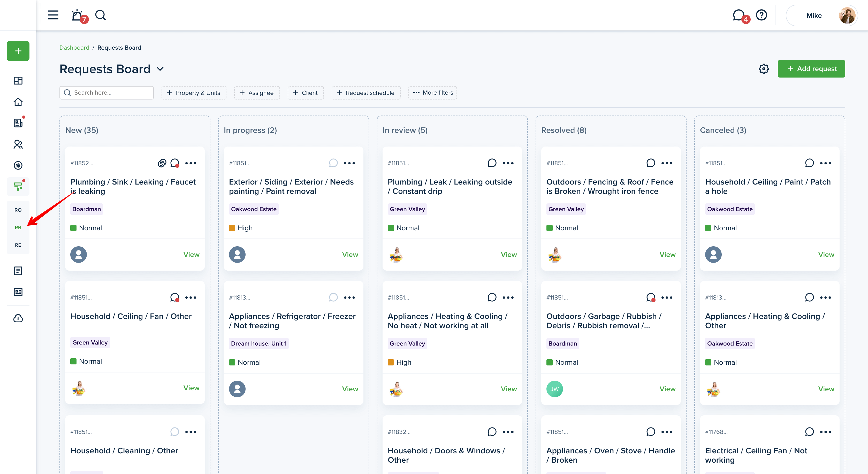The height and width of the screenshot is (474, 868).
Task: Open the Assignee filter dropdown
Action: (x=257, y=93)
